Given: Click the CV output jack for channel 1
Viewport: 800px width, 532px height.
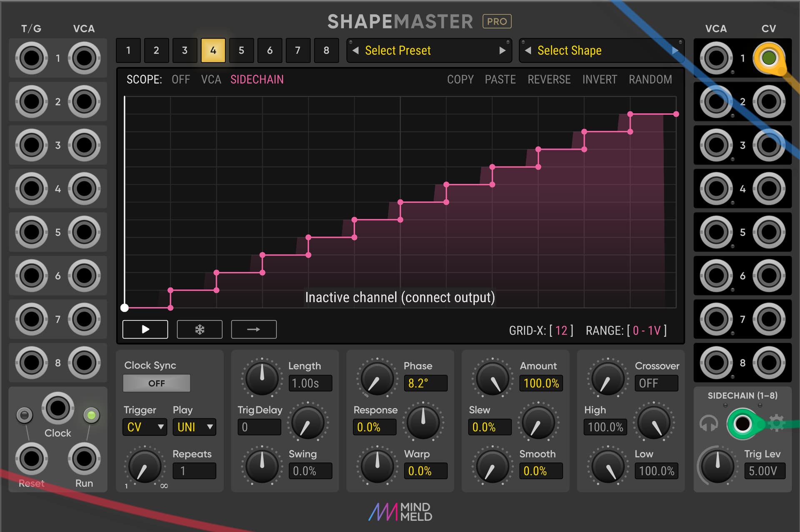Looking at the screenshot, I should 769,58.
